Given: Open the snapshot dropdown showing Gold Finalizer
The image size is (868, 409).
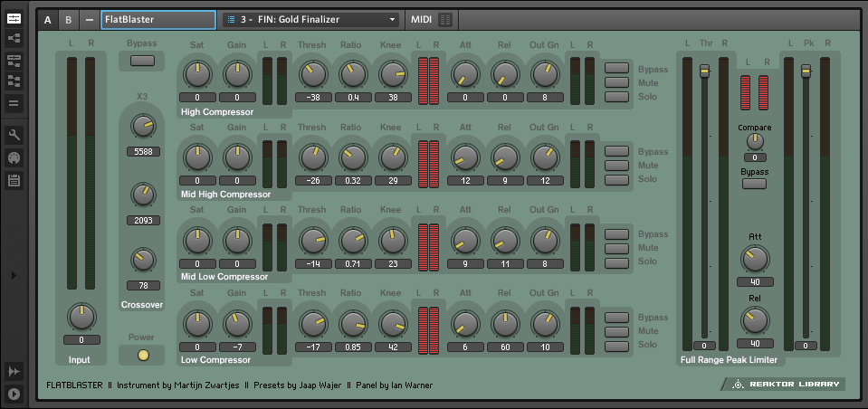Looking at the screenshot, I should (x=310, y=20).
